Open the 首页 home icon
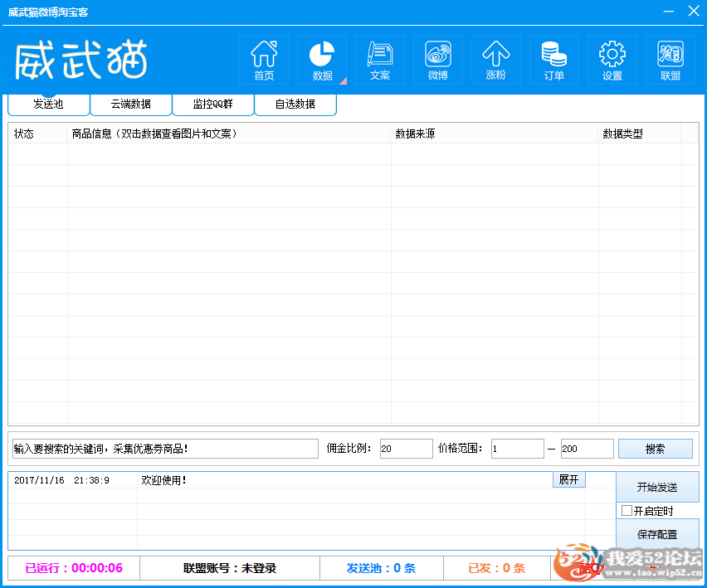Viewport: 707px width, 588px height. point(264,60)
